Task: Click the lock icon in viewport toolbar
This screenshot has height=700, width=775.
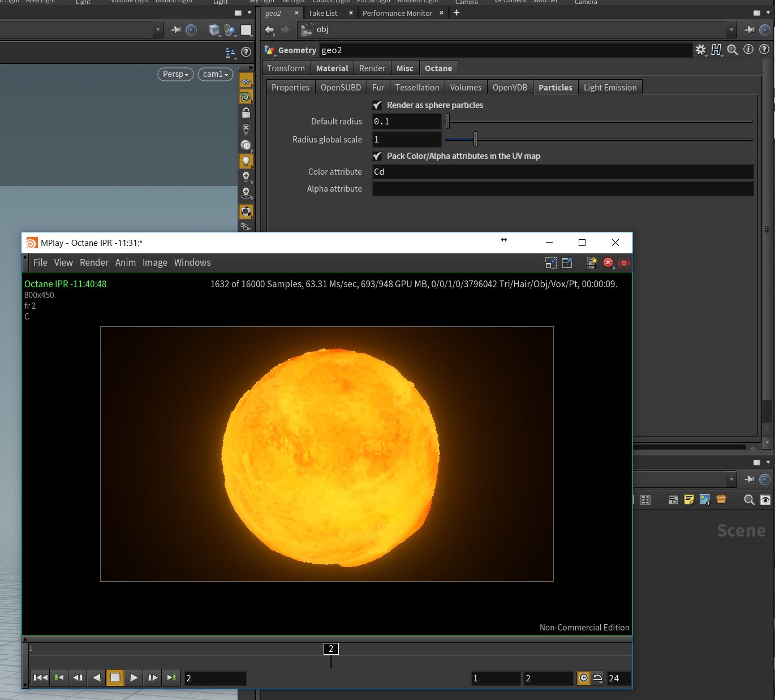Action: [x=246, y=113]
